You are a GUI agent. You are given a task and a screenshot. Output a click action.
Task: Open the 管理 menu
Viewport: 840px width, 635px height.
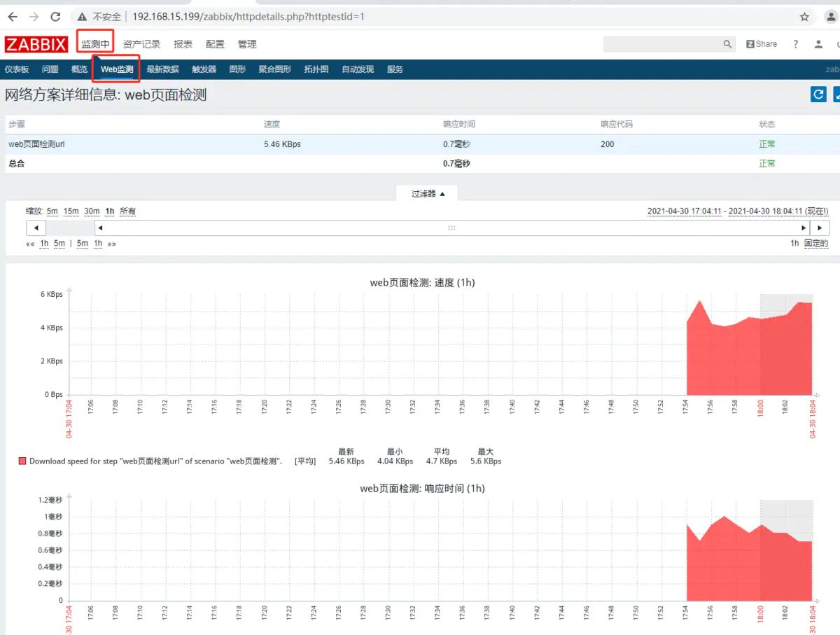247,44
